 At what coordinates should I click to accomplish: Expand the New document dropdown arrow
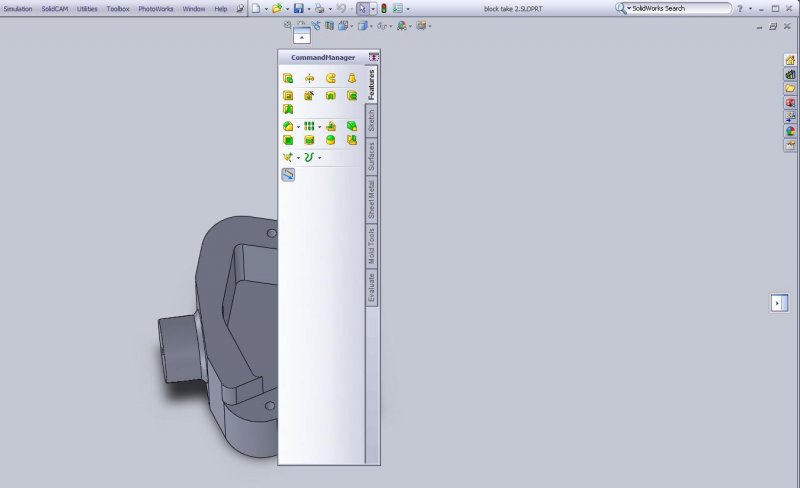click(266, 9)
